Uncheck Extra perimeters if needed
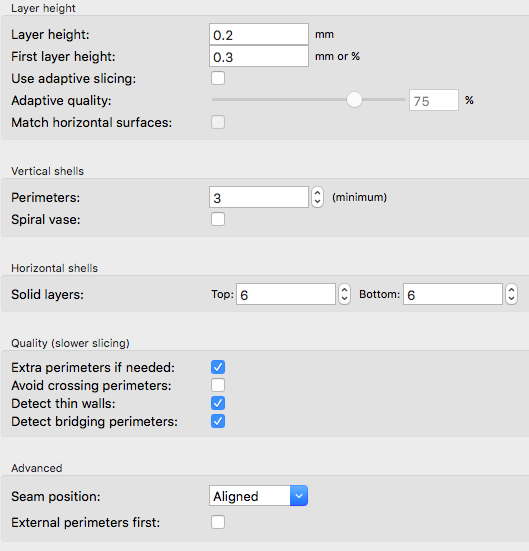 pyautogui.click(x=218, y=367)
